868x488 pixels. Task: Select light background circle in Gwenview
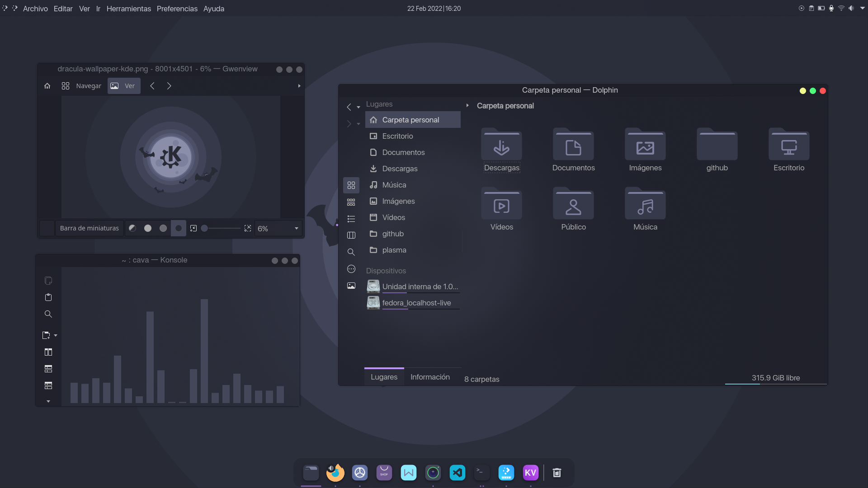(x=148, y=228)
